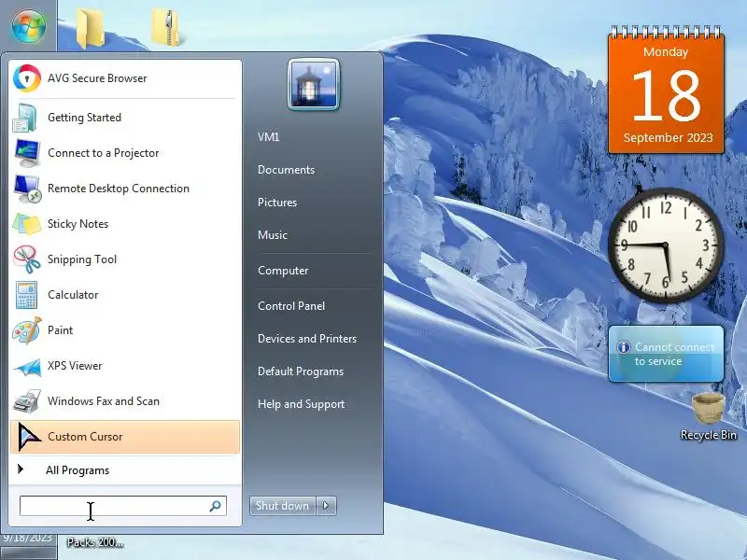Open Devices and Printers
747x560 pixels.
[x=307, y=339]
